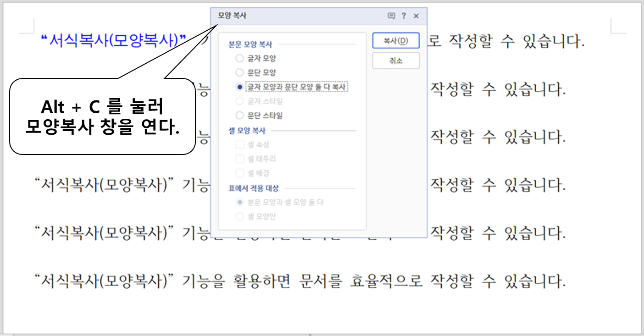Click the 본문 모양 복사 section label
Image resolution: width=644 pixels, height=336 pixels.
250,44
